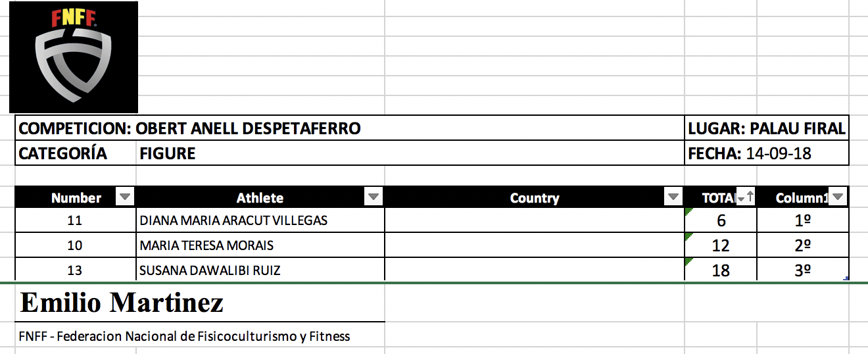The height and width of the screenshot is (354, 868).
Task: Open the Column1 filter dropdown
Action: click(x=838, y=197)
